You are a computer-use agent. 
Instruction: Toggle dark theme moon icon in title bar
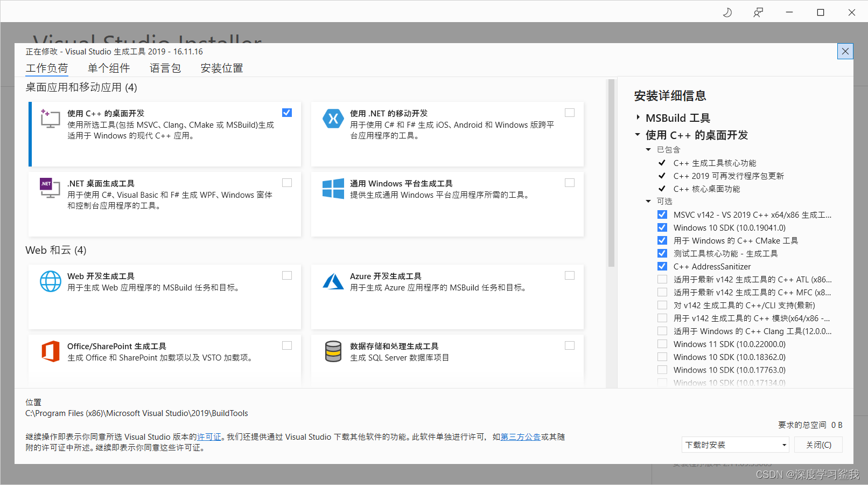pos(727,12)
